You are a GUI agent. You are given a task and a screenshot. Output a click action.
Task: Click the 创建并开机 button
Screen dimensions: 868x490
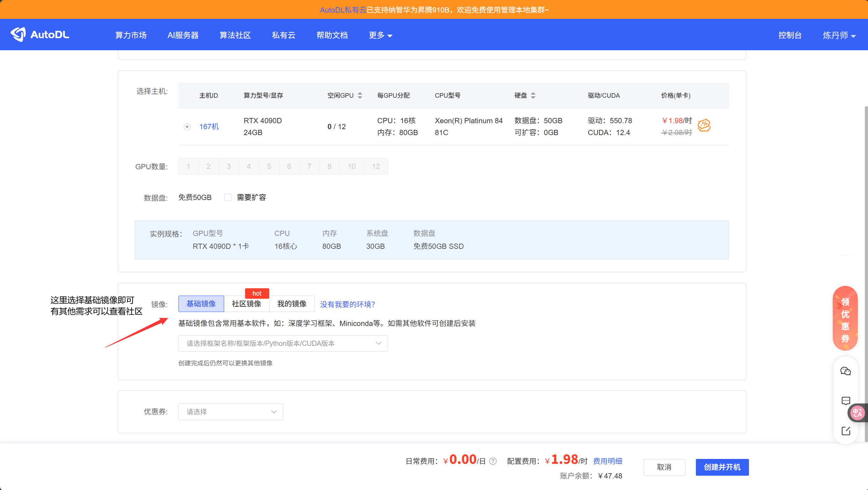[x=722, y=467]
